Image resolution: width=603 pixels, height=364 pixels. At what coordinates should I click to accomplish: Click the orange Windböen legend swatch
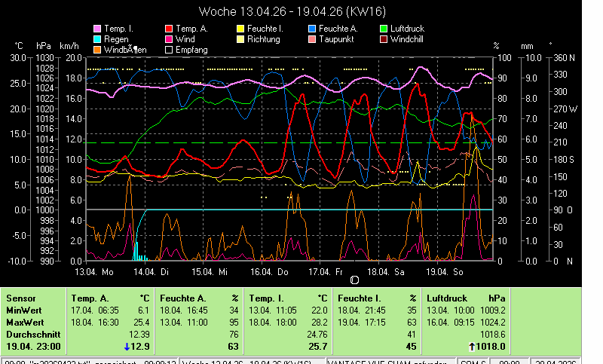tap(96, 50)
